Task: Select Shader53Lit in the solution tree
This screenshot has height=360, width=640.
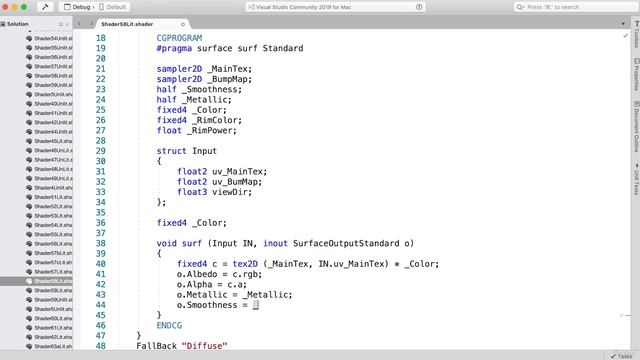Action: pos(53,216)
